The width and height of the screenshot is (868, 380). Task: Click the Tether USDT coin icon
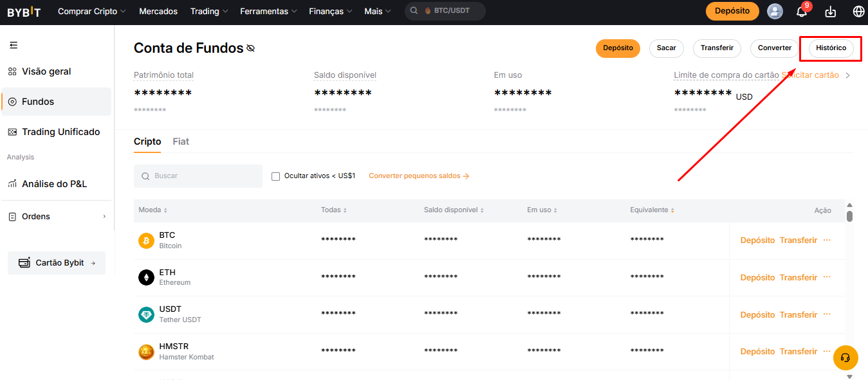coord(146,314)
